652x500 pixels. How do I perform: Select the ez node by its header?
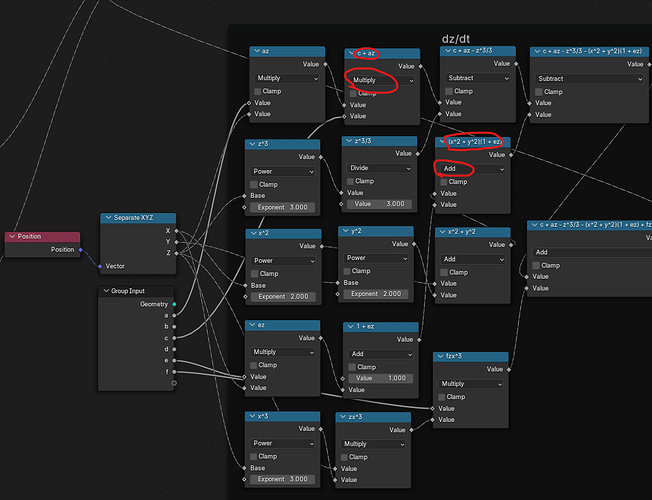(x=282, y=325)
